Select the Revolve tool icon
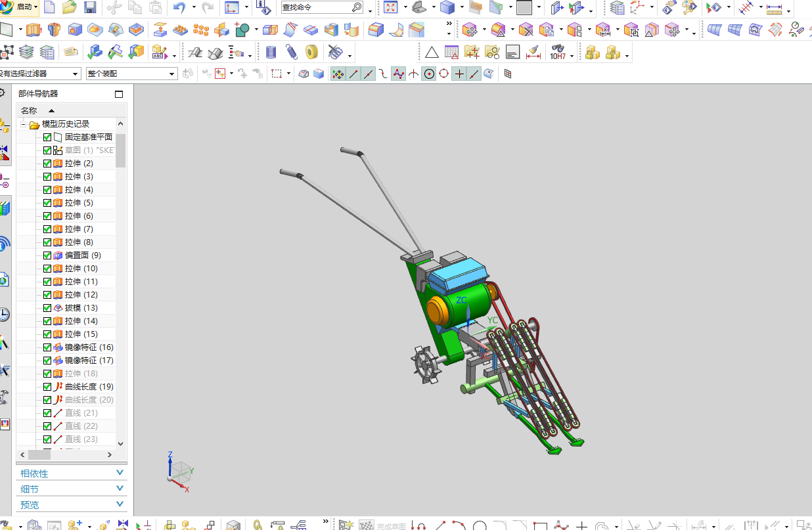 pyautogui.click(x=54, y=30)
